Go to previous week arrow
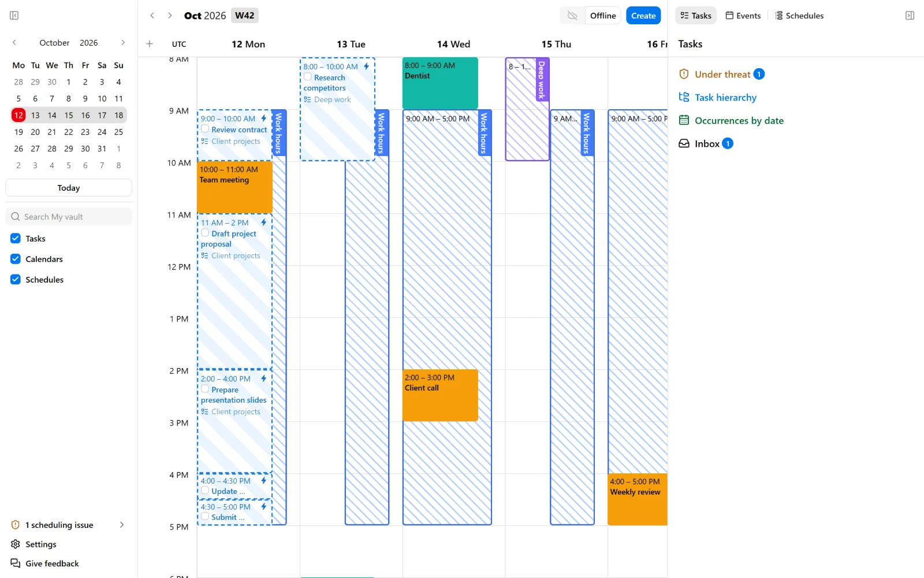Image resolution: width=924 pixels, height=578 pixels. click(x=152, y=16)
